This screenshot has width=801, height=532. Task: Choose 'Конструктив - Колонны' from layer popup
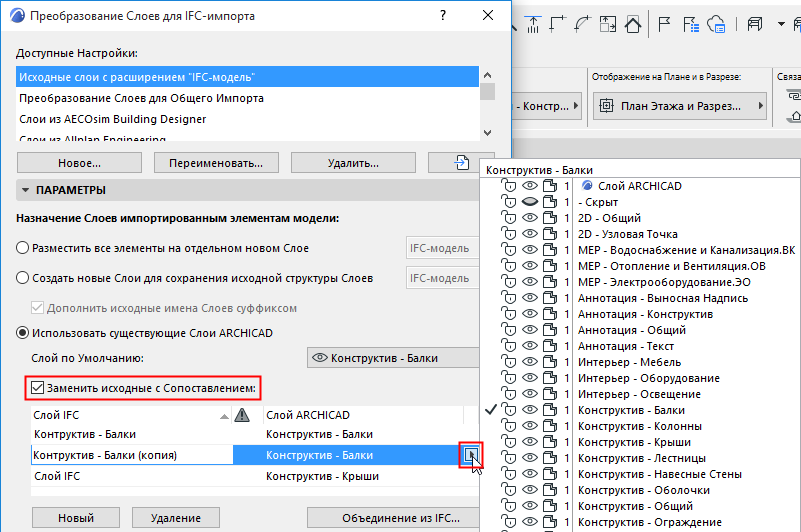tap(640, 426)
